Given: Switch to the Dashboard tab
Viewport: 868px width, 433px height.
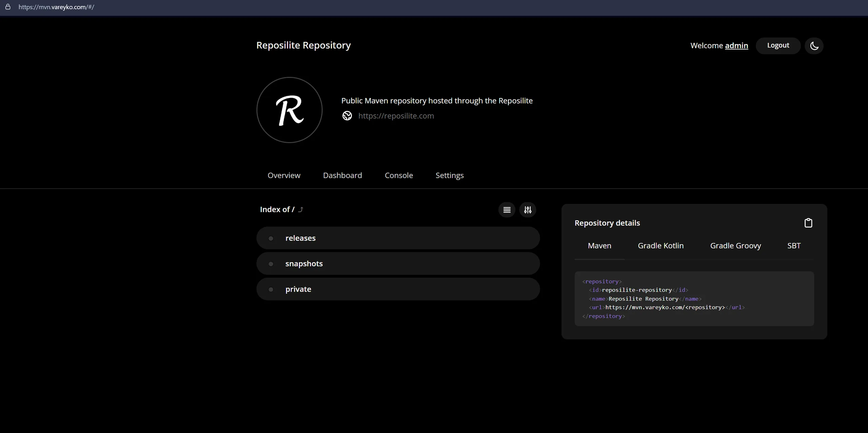Looking at the screenshot, I should coord(342,175).
